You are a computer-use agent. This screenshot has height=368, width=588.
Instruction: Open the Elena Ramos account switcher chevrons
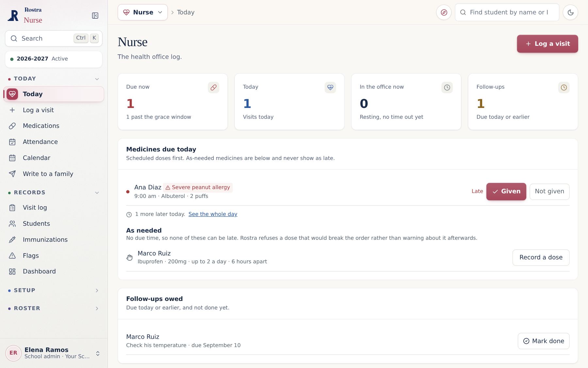click(x=98, y=353)
